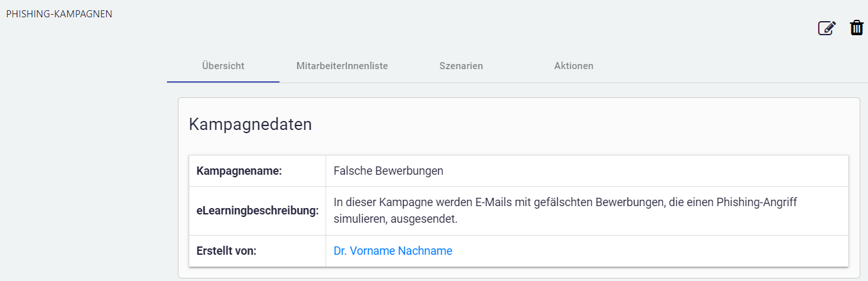Delete campaign using the trash icon
This screenshot has height=281, width=868.
coord(856,28)
